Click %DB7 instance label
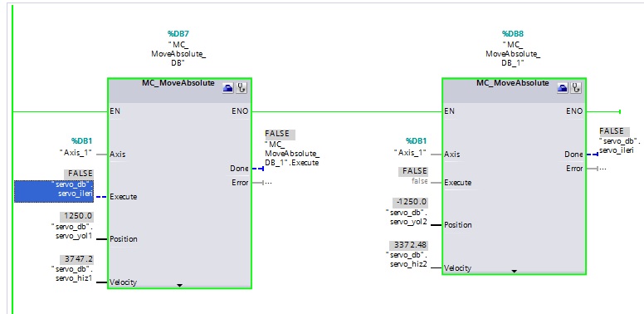Image resolution: width=644 pixels, height=314 pixels. [x=178, y=34]
